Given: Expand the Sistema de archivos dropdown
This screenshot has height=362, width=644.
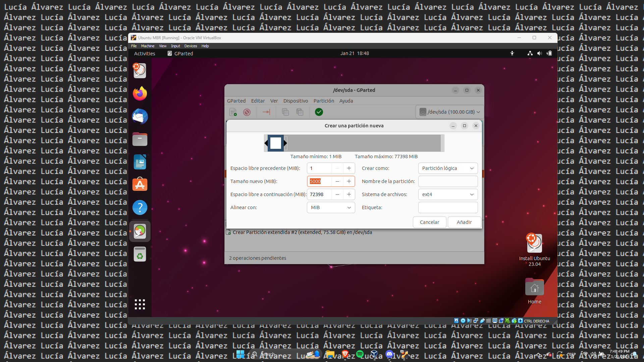Looking at the screenshot, I should pos(448,194).
